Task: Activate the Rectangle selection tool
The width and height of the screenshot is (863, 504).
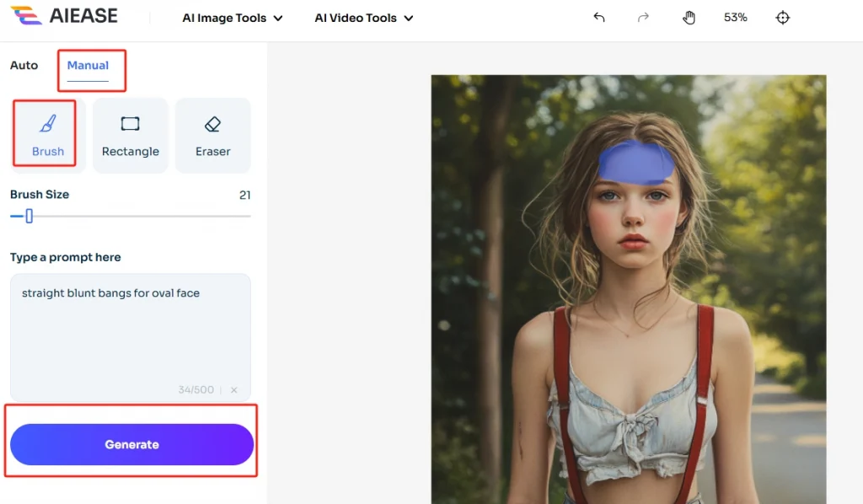Action: [130, 136]
